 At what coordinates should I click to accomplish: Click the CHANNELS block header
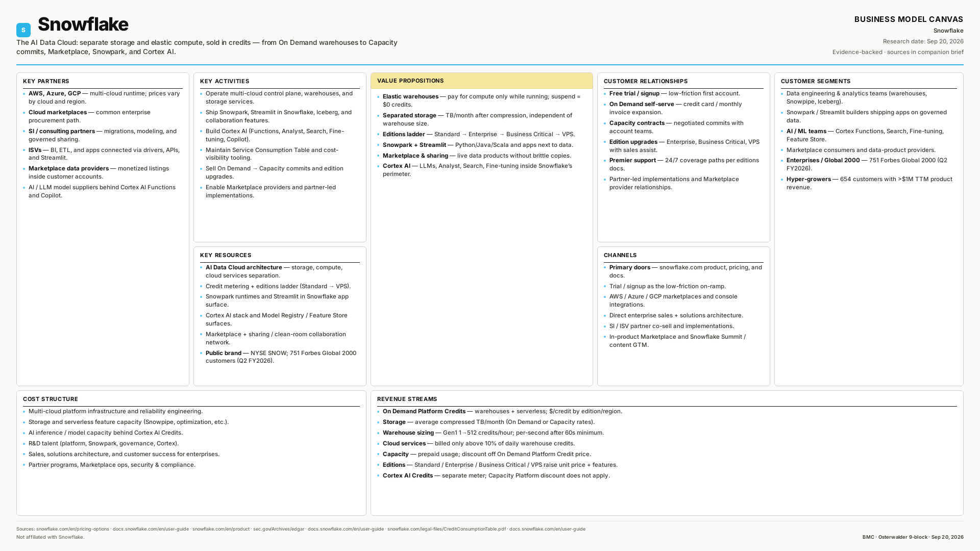(620, 255)
